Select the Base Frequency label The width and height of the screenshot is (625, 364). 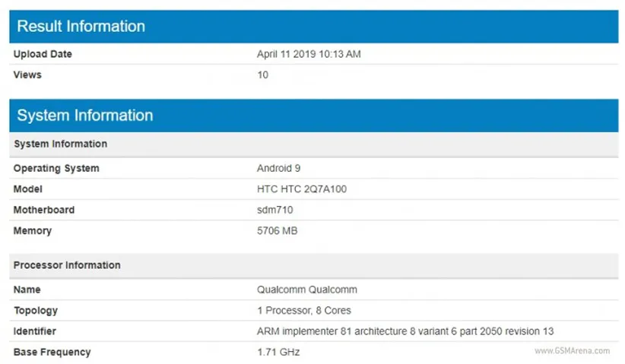(52, 353)
